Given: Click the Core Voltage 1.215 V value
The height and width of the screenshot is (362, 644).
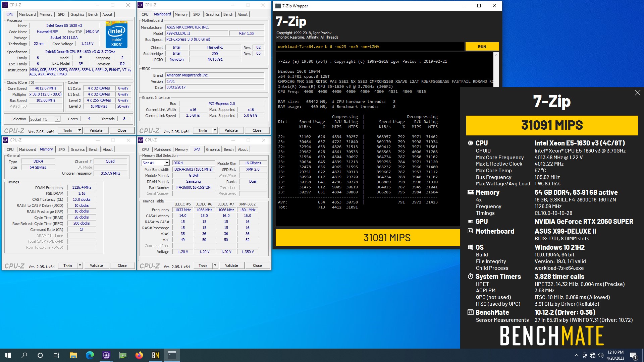Looking at the screenshot, I should pos(87,44).
